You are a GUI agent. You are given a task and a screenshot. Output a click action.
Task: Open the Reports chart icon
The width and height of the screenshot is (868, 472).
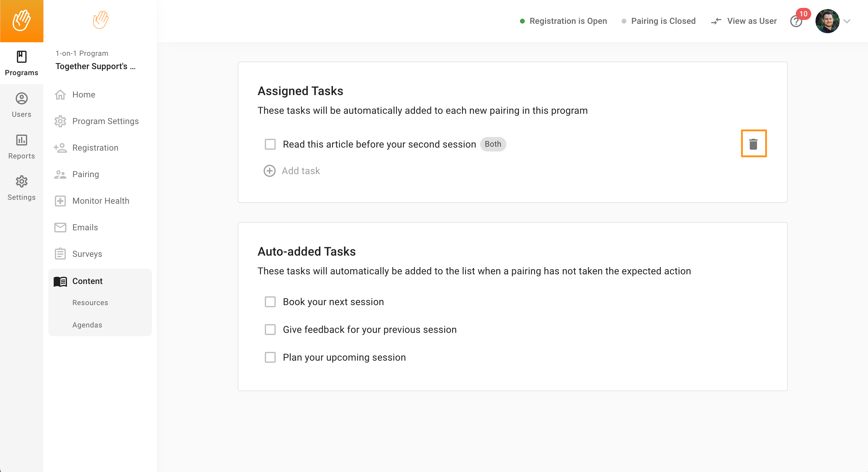(x=22, y=140)
